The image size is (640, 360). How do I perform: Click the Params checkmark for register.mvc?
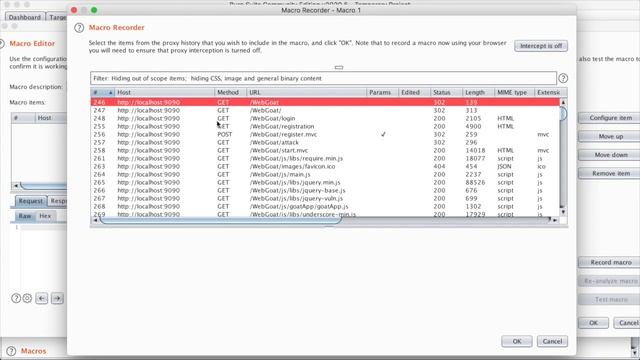pos(383,134)
